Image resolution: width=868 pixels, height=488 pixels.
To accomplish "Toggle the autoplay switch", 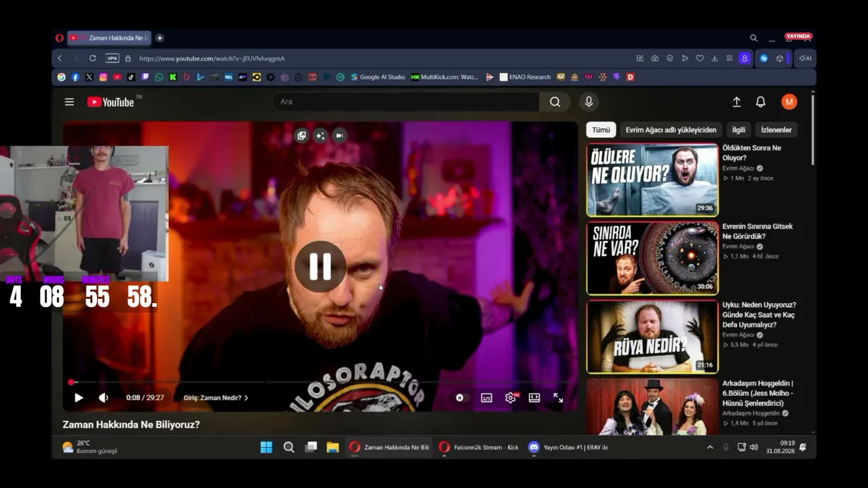I will tap(461, 398).
